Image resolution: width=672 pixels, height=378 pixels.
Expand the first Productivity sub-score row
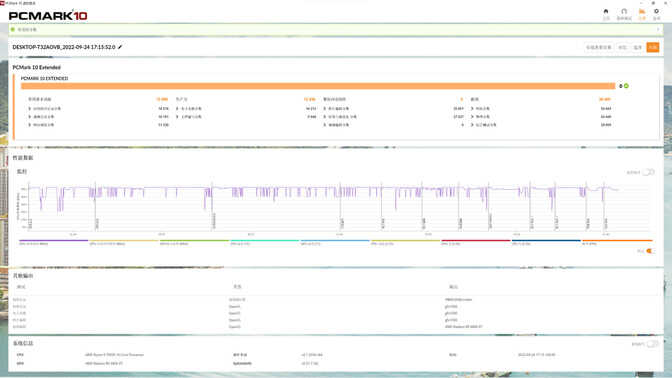(x=246, y=109)
